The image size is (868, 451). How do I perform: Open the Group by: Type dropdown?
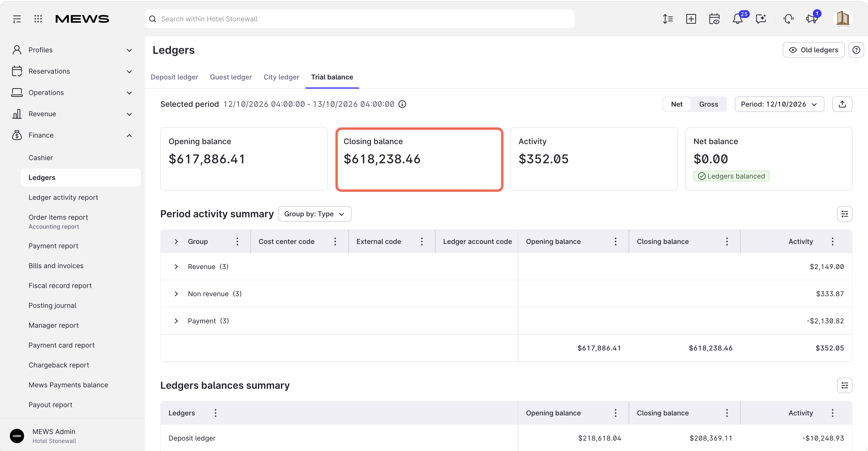[x=314, y=214]
